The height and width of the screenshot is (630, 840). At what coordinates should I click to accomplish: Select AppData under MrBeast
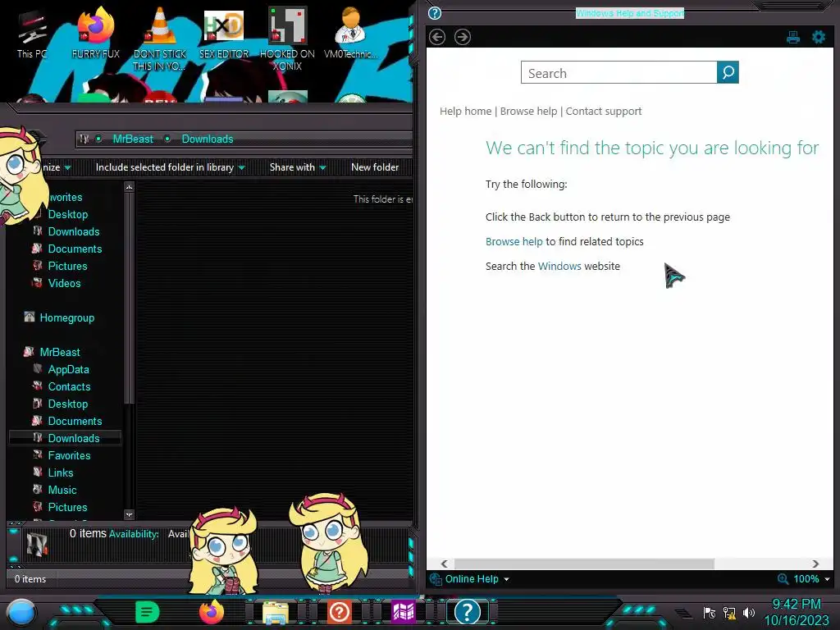[69, 369]
